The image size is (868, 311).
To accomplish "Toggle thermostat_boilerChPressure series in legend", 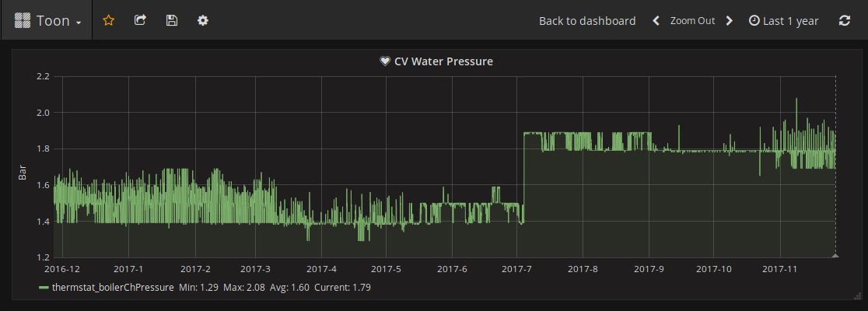I will click(113, 288).
